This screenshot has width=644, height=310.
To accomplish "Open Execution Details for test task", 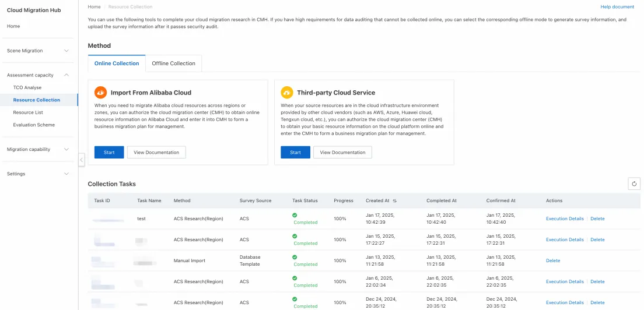I will [565, 219].
